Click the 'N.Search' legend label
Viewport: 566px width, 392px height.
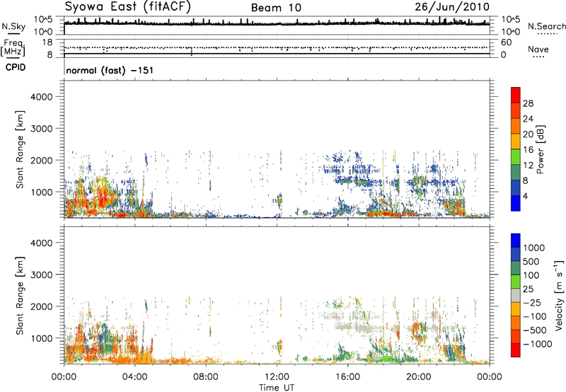click(x=546, y=26)
